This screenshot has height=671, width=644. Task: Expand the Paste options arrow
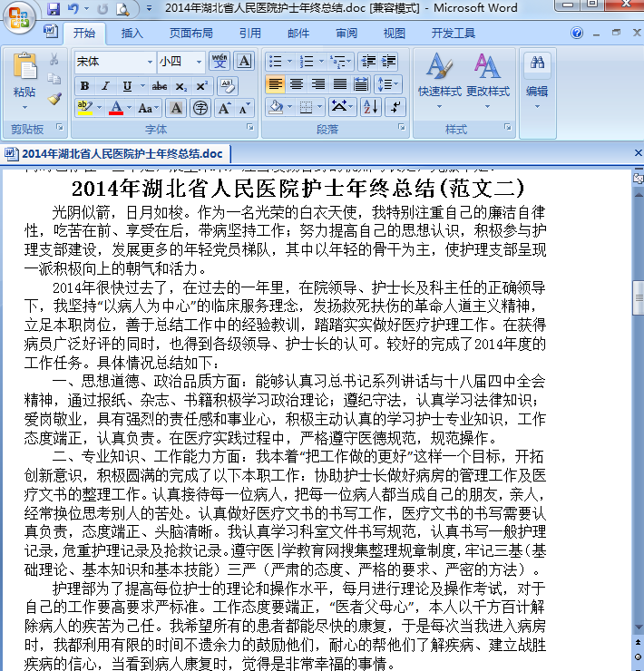click(24, 107)
